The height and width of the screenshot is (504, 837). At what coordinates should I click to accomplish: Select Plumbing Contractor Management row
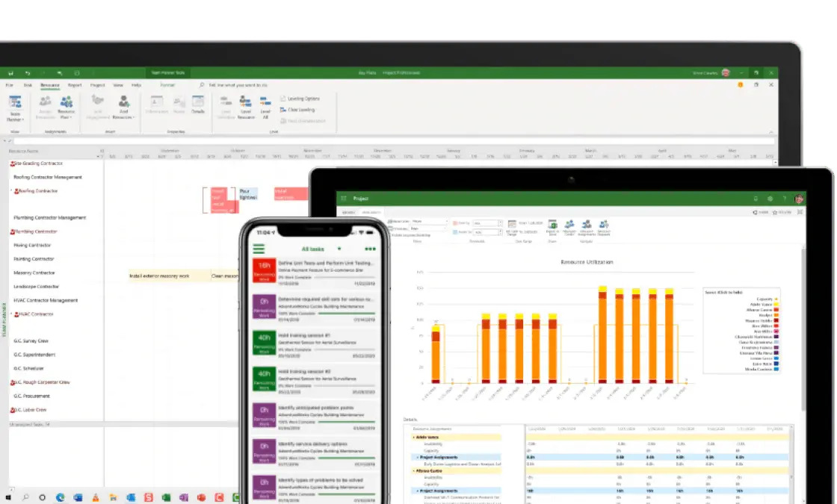pos(49,217)
